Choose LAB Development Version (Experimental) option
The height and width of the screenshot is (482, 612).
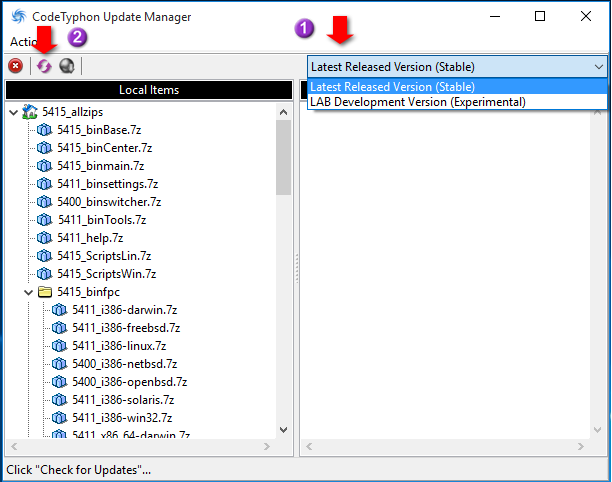pos(457,102)
